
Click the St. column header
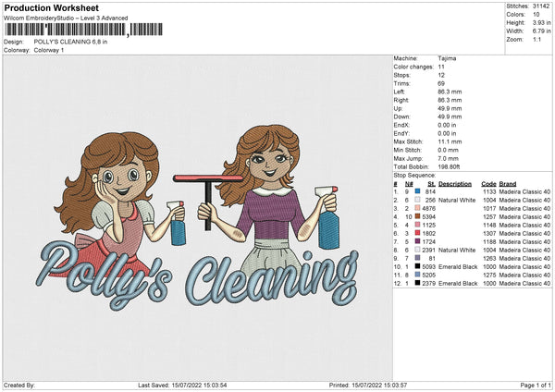[431, 184]
